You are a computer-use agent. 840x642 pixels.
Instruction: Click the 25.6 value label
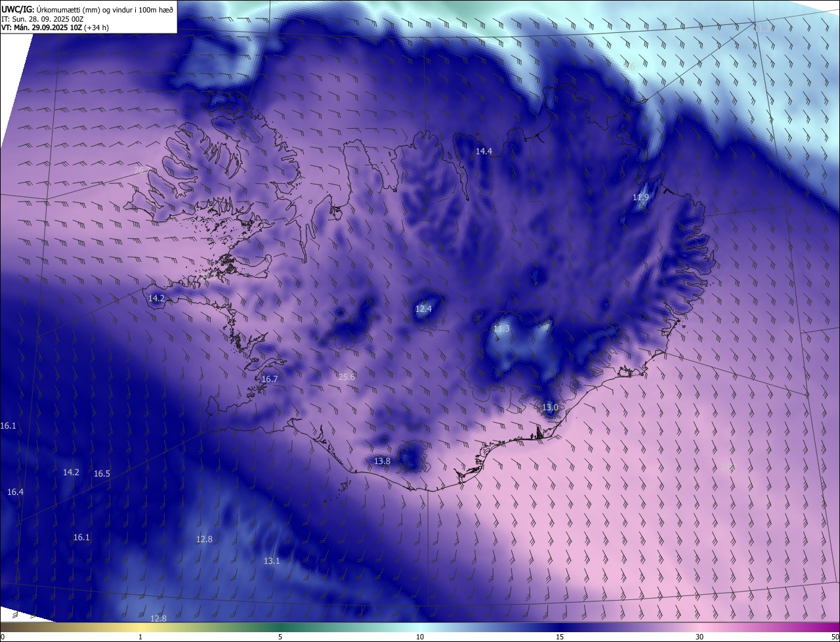coord(346,377)
